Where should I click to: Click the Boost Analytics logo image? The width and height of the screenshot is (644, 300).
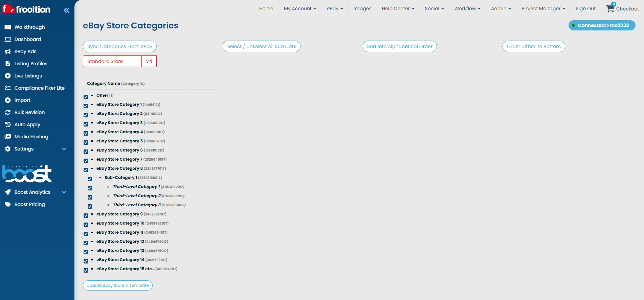(27, 174)
